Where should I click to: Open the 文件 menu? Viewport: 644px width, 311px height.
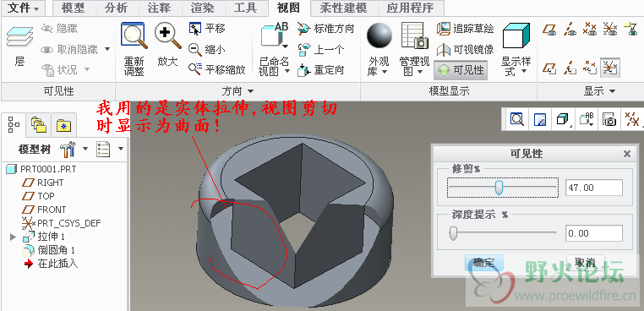click(x=24, y=8)
